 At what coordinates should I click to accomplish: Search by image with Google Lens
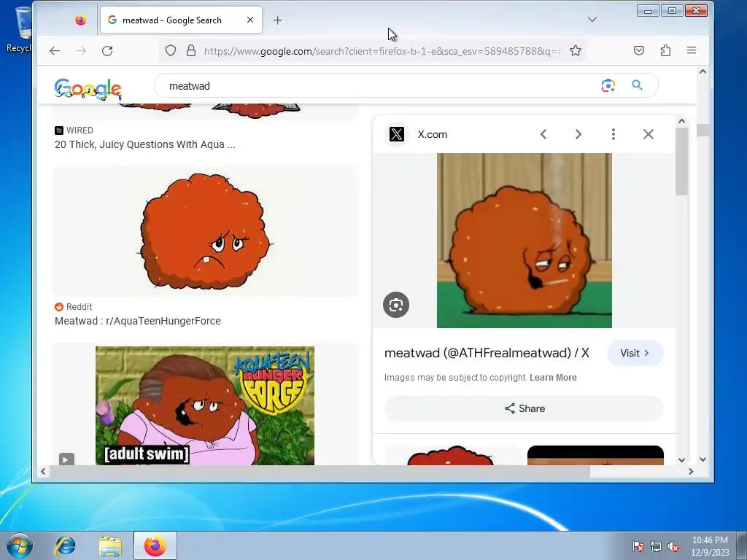coord(608,86)
